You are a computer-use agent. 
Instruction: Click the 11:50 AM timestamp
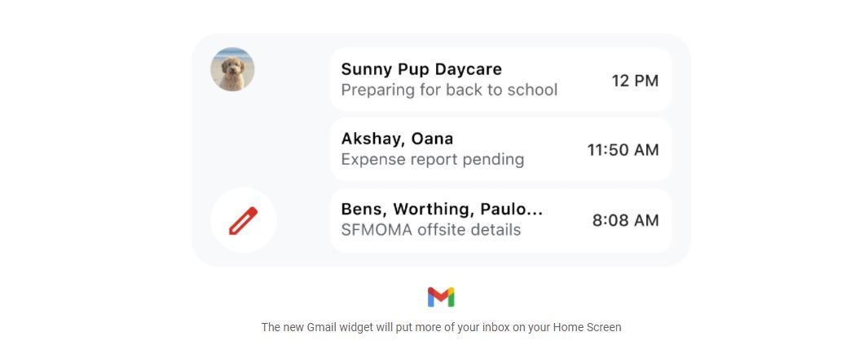[623, 150]
